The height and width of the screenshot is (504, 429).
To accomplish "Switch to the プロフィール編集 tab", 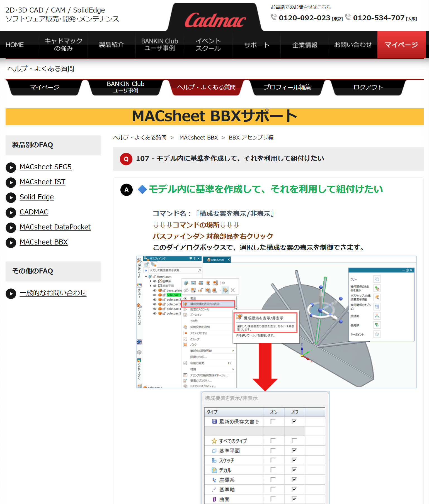I will [287, 87].
